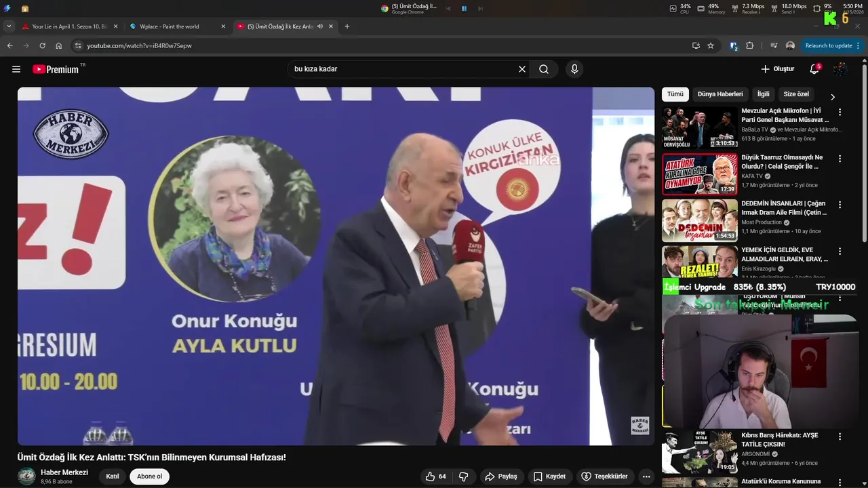Open YouTube notifications bell
Viewport: 868px width, 488px height.
point(814,69)
